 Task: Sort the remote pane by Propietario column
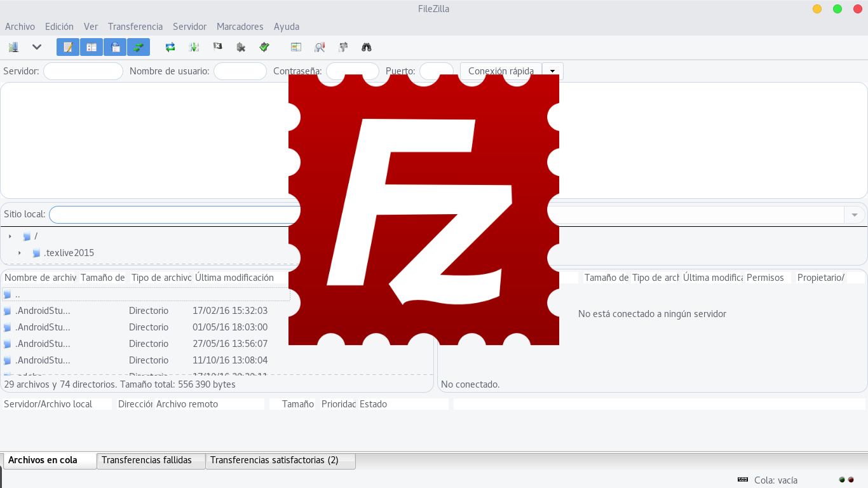click(x=821, y=278)
